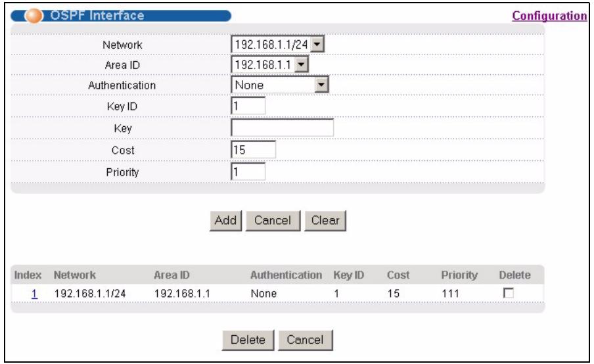Click Cancel next to the Add button

pyautogui.click(x=273, y=221)
